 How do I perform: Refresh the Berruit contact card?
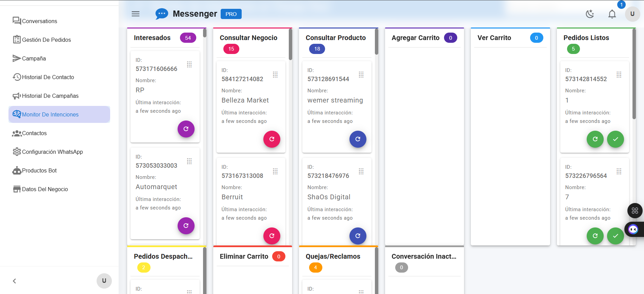[x=271, y=236]
